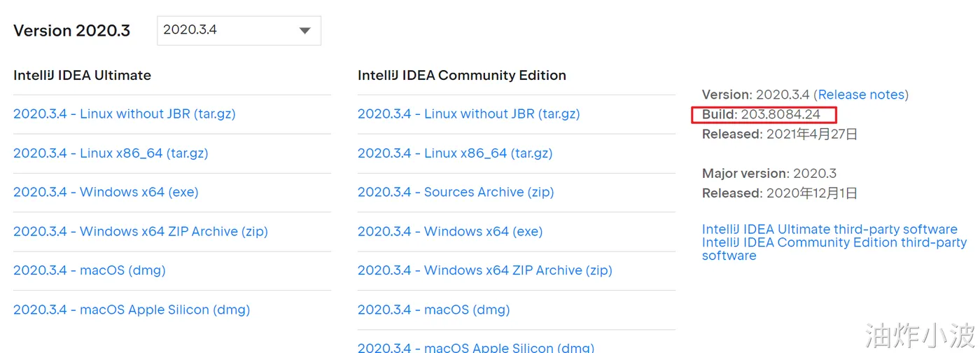The width and height of the screenshot is (980, 353).
Task: Open IntelliJ IDEA Ultimate third-party software link
Action: pos(829,230)
